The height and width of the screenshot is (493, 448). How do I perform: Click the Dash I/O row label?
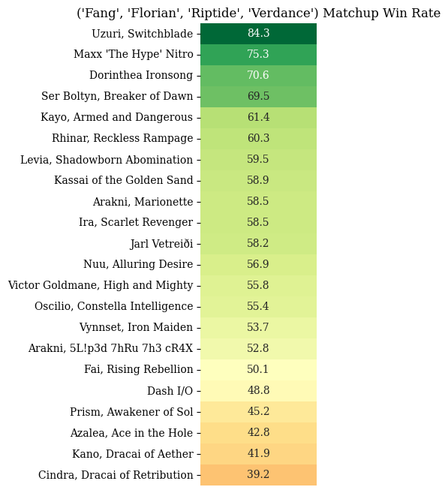coord(170,391)
